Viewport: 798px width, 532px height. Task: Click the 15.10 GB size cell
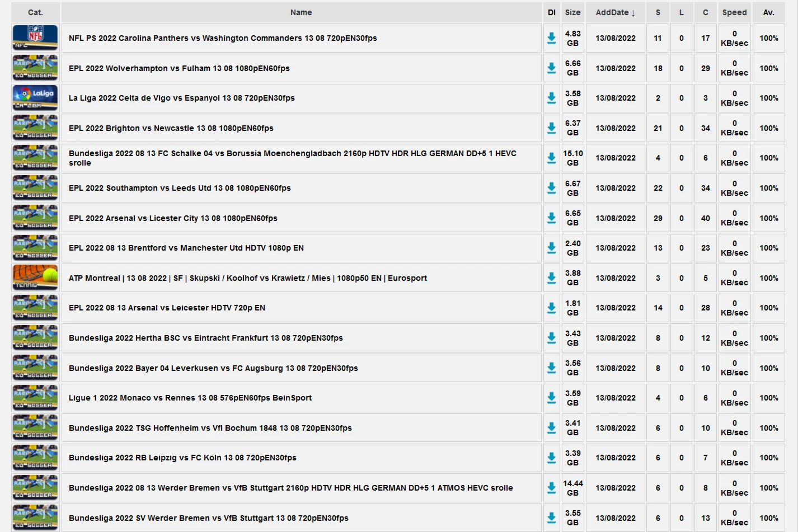point(572,158)
